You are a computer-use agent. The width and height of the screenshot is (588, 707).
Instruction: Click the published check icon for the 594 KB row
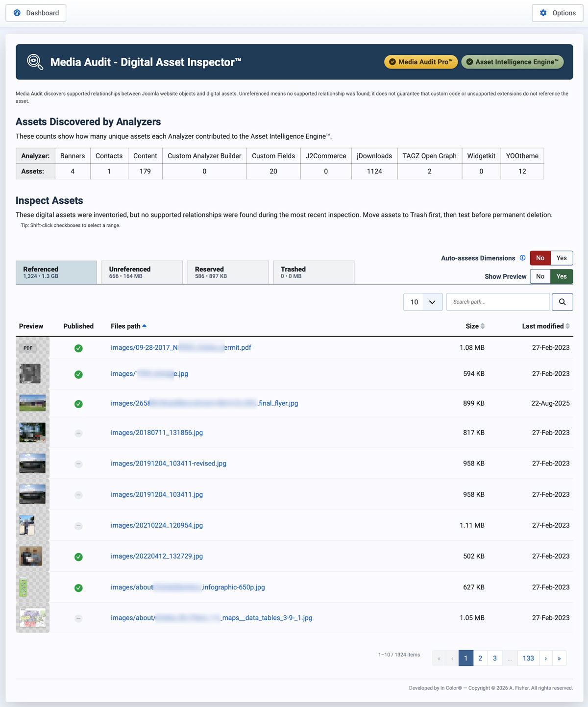point(78,374)
